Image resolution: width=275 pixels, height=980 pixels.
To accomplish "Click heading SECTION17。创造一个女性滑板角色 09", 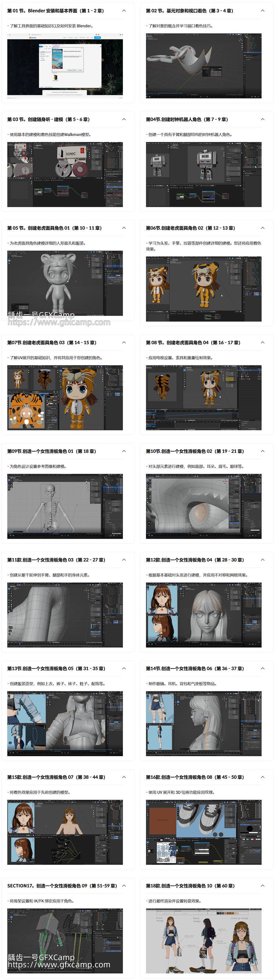I will pyautogui.click(x=62, y=886).
